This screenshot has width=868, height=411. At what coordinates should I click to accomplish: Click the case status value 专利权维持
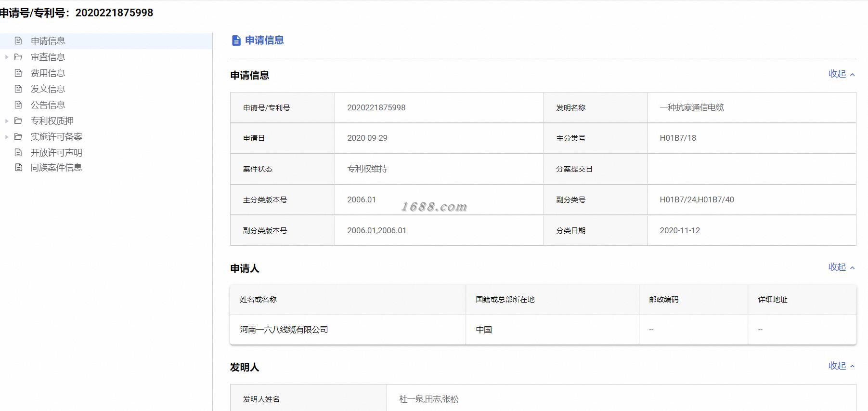pos(367,169)
